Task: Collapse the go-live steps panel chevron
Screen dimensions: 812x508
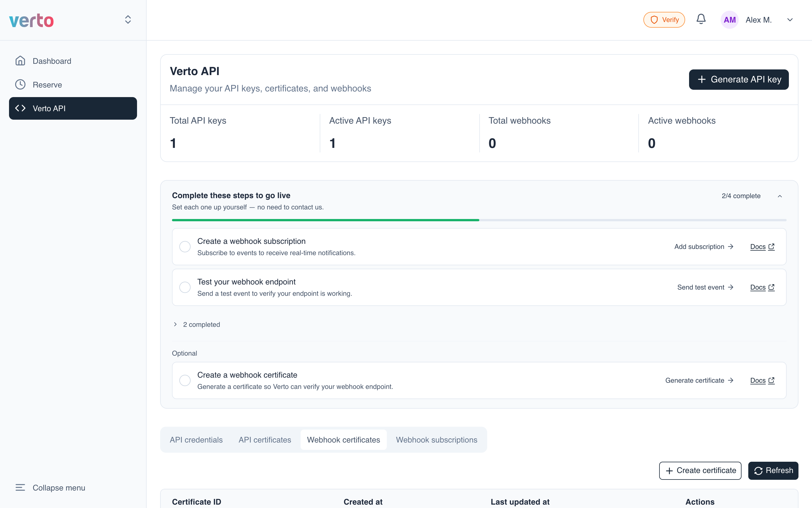Action: point(780,196)
